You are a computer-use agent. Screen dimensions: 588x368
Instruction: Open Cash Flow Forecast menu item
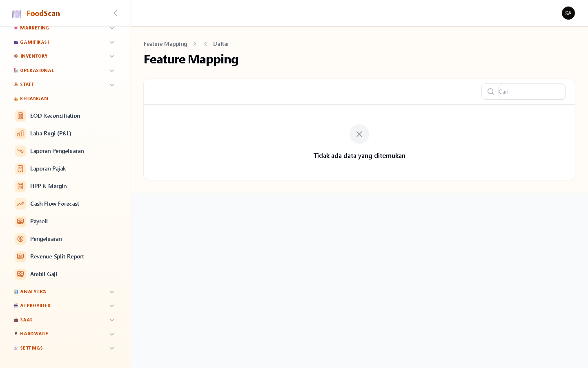65,204
